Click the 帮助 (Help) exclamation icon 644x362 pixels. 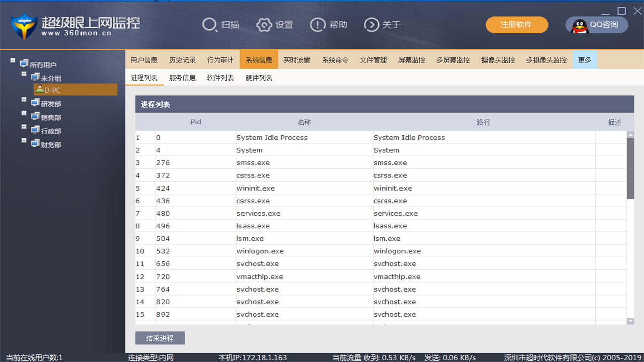pyautogui.click(x=318, y=25)
